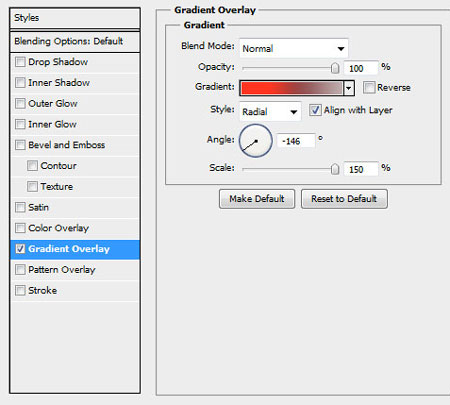The height and width of the screenshot is (405, 450).
Task: Open the Inner Glow settings row
Action: tap(75, 124)
